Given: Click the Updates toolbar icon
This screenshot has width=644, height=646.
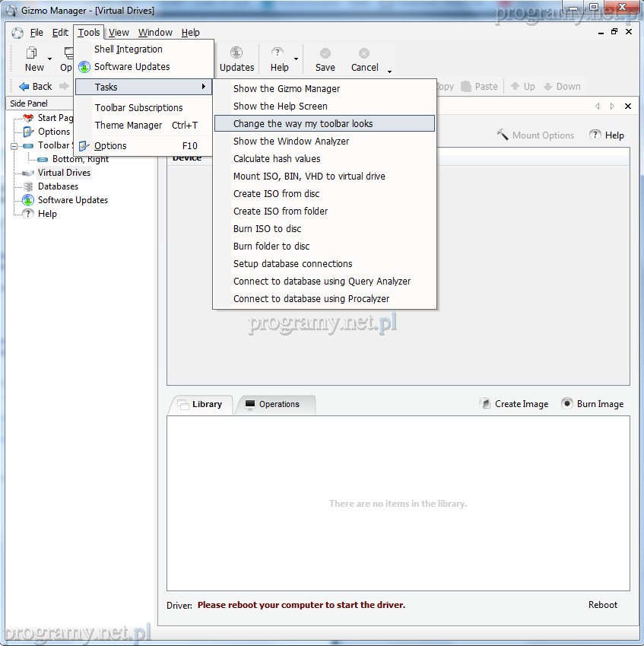Looking at the screenshot, I should coord(236,53).
